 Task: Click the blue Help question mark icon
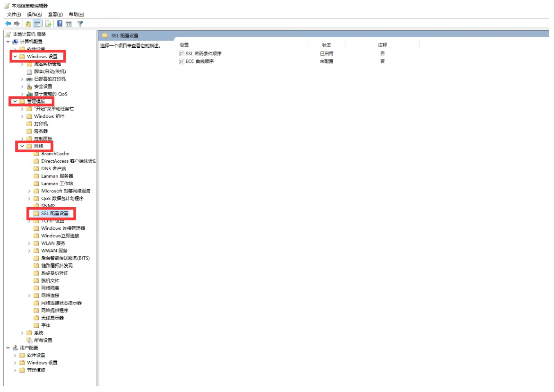pyautogui.click(x=60, y=24)
